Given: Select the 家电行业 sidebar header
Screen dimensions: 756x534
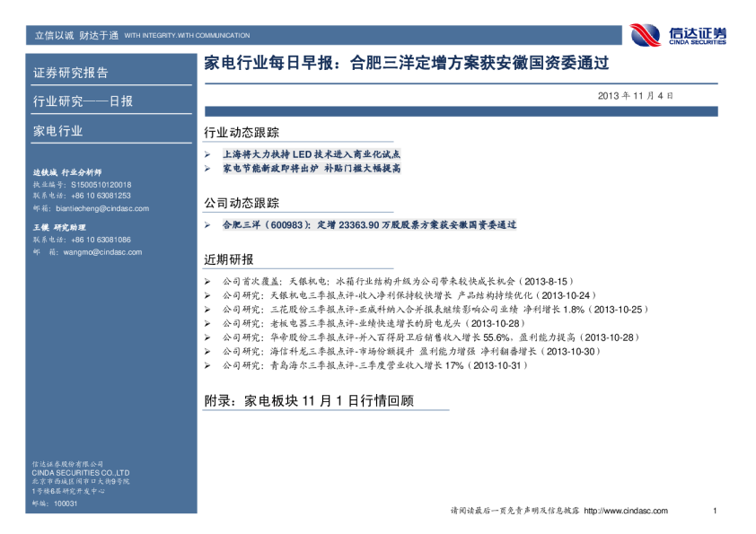Looking at the screenshot, I should click(x=57, y=131).
